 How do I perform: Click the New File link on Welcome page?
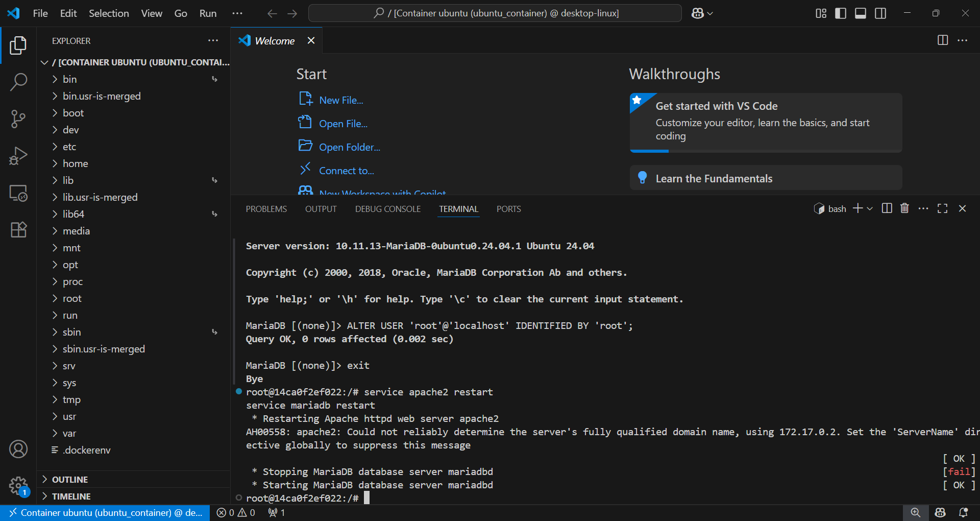pos(341,100)
